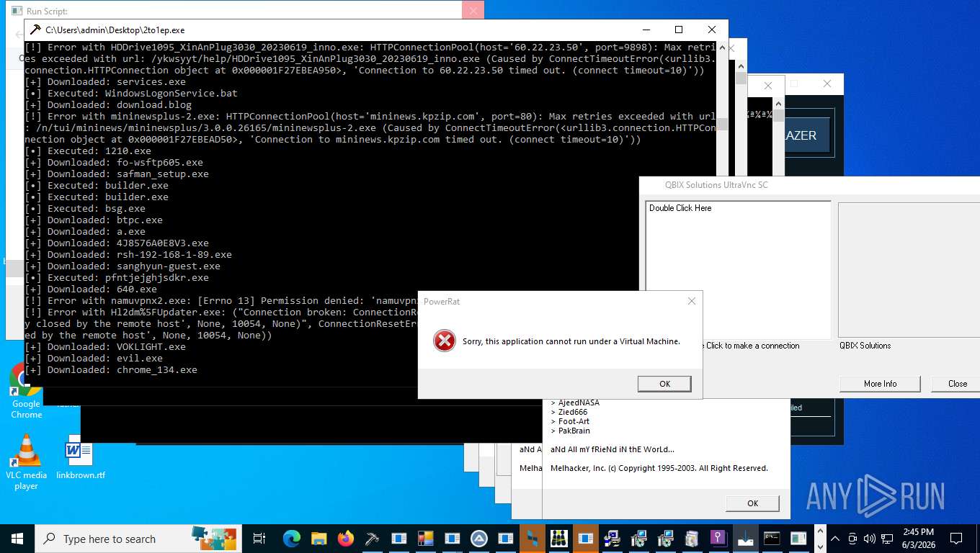The image size is (980, 553).
Task: Click the Melhacker copyright line
Action: [659, 468]
